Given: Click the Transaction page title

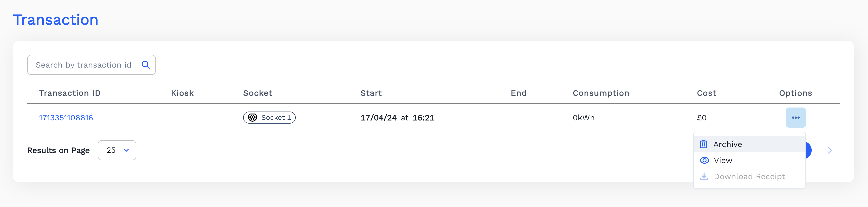Looking at the screenshot, I should (56, 20).
